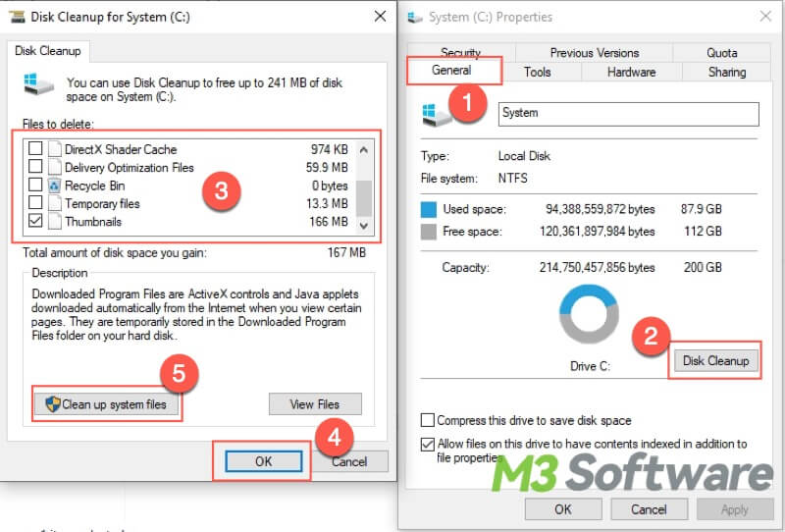
Task: Tick the Delivery Optimization Files checkbox
Action: [x=35, y=166]
